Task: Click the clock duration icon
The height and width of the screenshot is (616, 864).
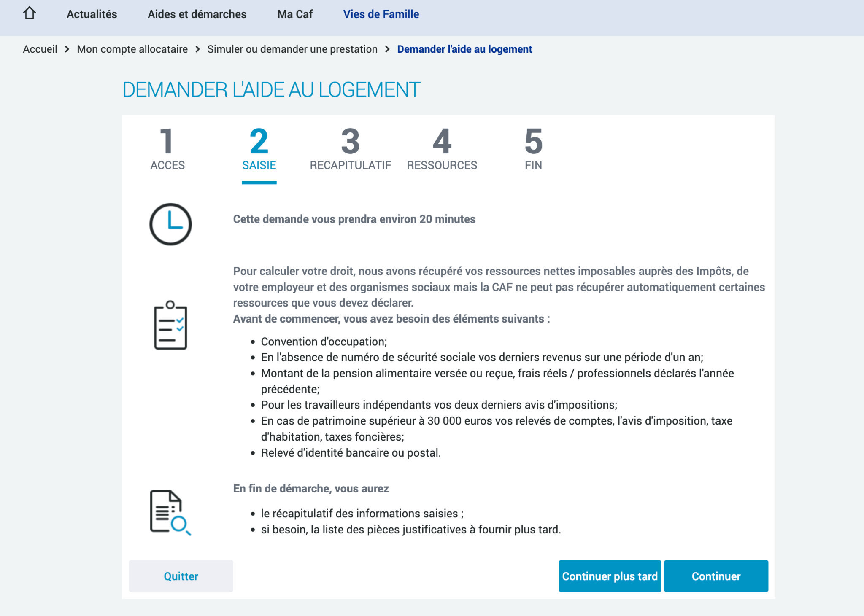Action: 170,224
